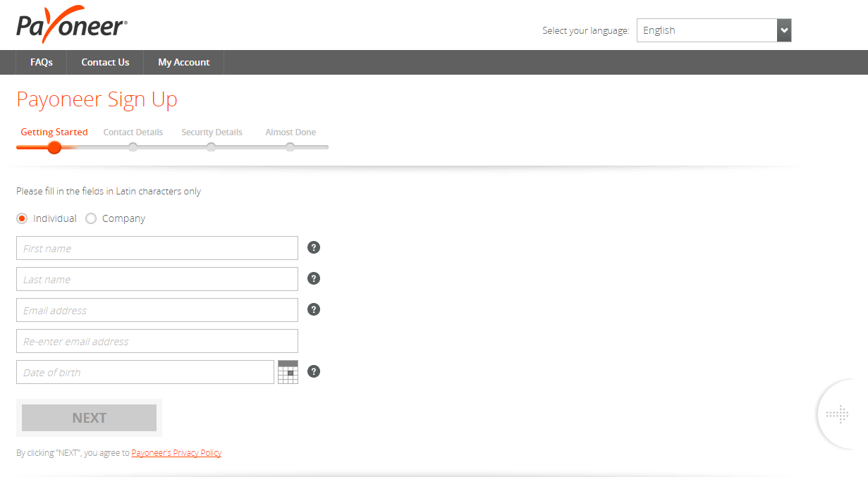Click the Contact Details step label

(133, 132)
